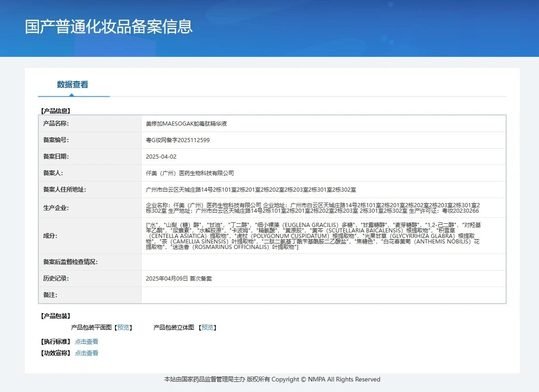Select filing date 2025-04-02
This screenshot has width=539, height=392.
coord(161,156)
